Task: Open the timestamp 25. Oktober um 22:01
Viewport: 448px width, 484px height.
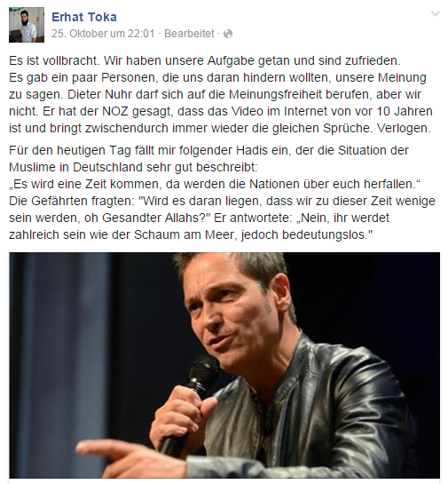Action: [103, 34]
